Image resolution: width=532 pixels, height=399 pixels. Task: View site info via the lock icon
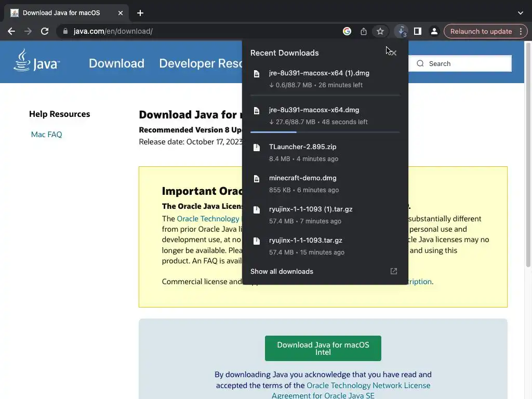pos(65,31)
